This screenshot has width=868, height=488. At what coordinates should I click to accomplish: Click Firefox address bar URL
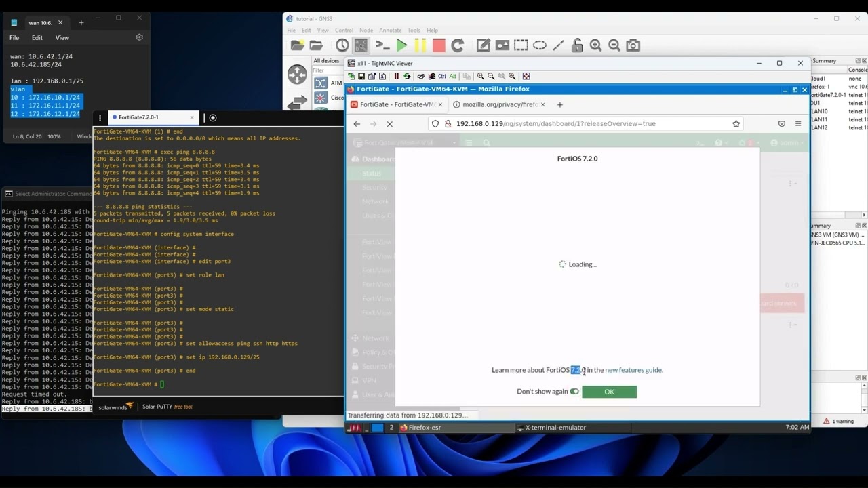pos(555,124)
